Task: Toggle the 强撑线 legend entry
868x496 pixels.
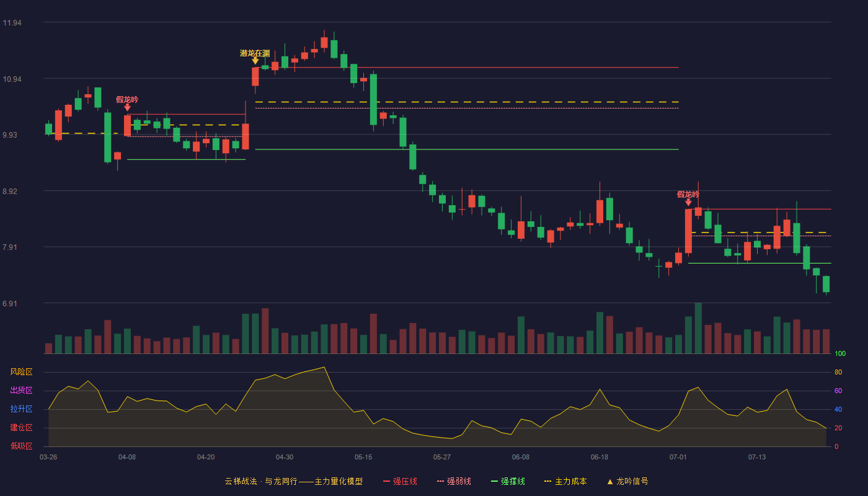Action: pyautogui.click(x=508, y=481)
